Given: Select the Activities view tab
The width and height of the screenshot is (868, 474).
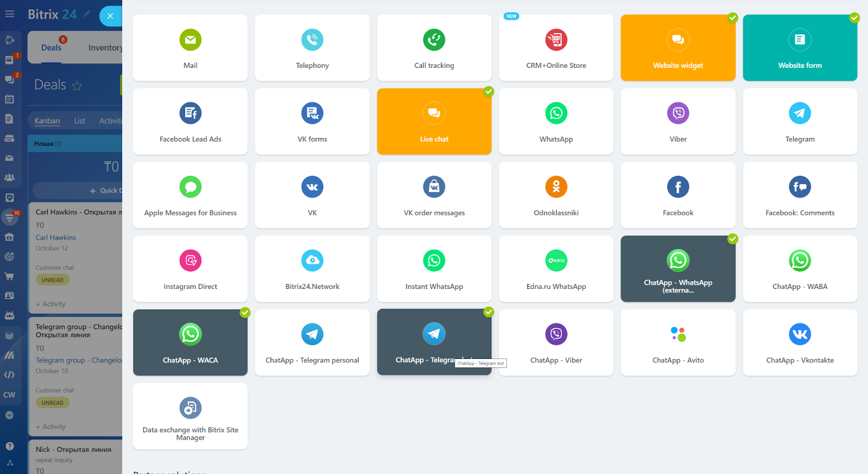Looking at the screenshot, I should tap(111, 121).
